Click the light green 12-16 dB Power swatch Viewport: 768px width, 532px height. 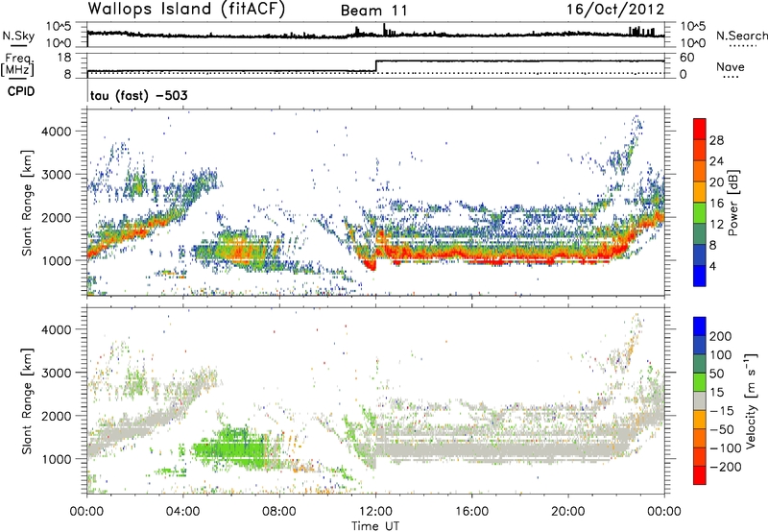tap(700, 213)
